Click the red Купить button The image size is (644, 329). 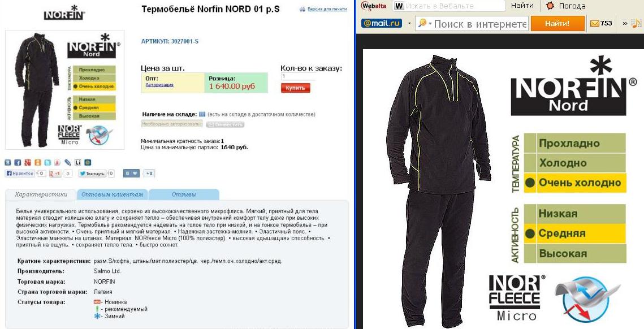[295, 88]
